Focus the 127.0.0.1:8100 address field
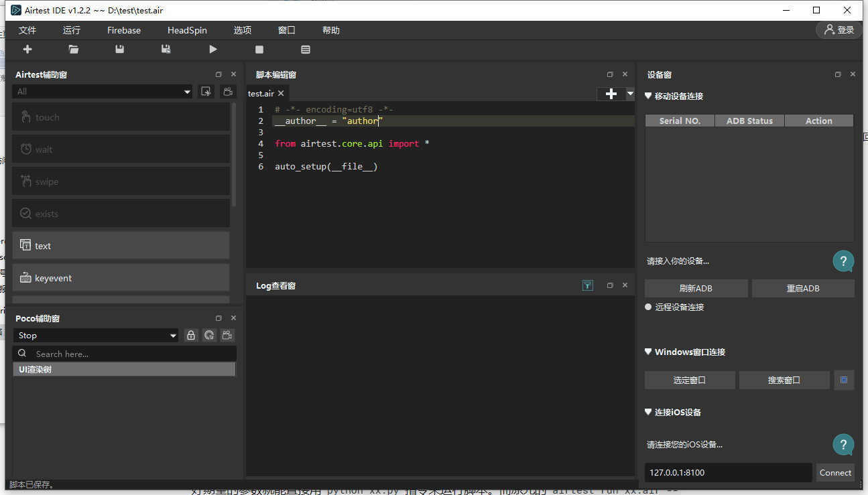The width and height of the screenshot is (868, 495). (x=729, y=473)
